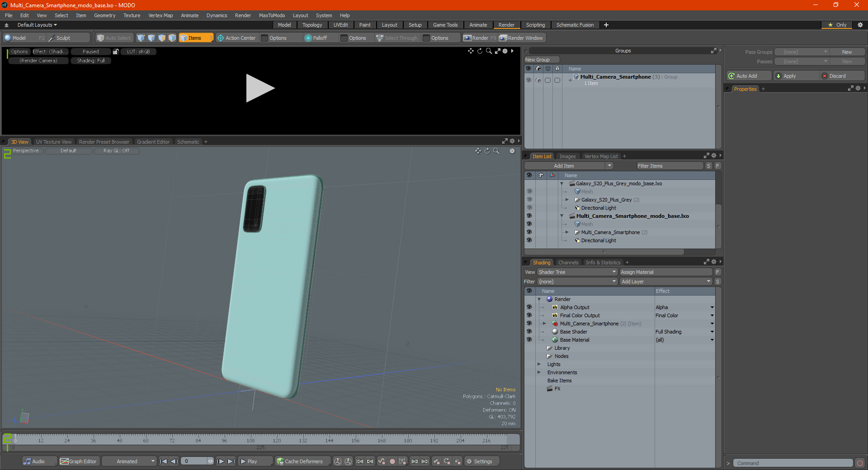Open the Audio options

pyautogui.click(x=40, y=461)
